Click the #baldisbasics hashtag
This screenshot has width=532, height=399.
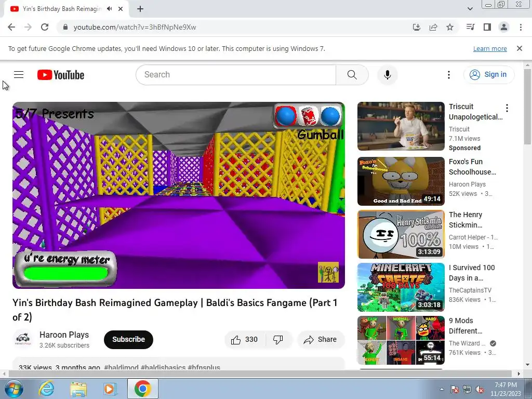click(163, 367)
